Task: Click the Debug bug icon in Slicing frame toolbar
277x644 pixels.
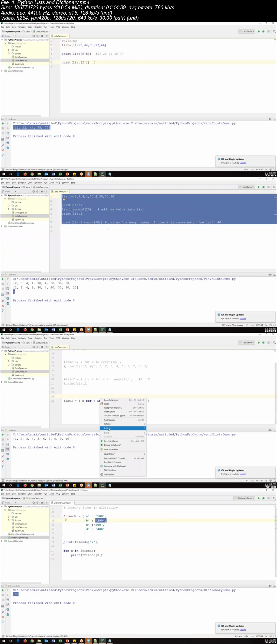Action: pos(263,31)
